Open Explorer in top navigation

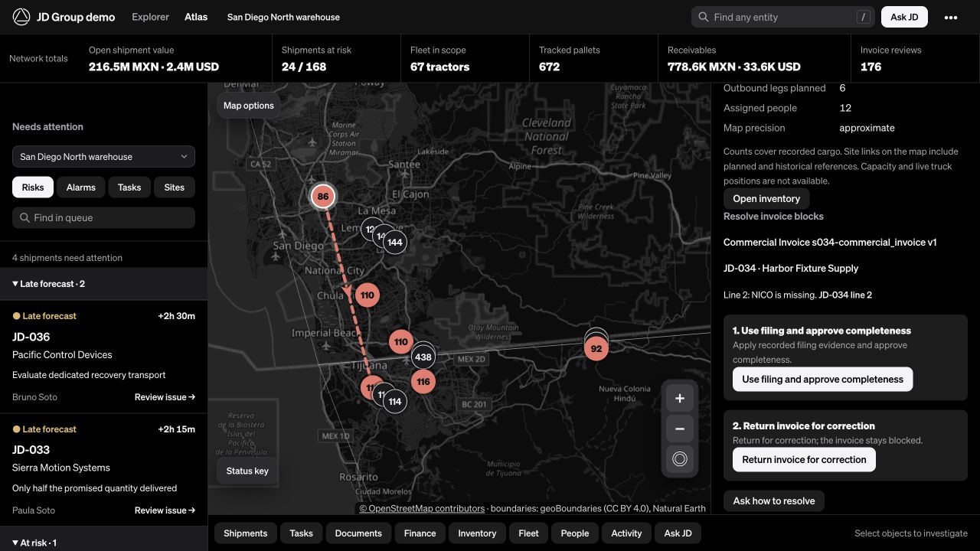151,17
